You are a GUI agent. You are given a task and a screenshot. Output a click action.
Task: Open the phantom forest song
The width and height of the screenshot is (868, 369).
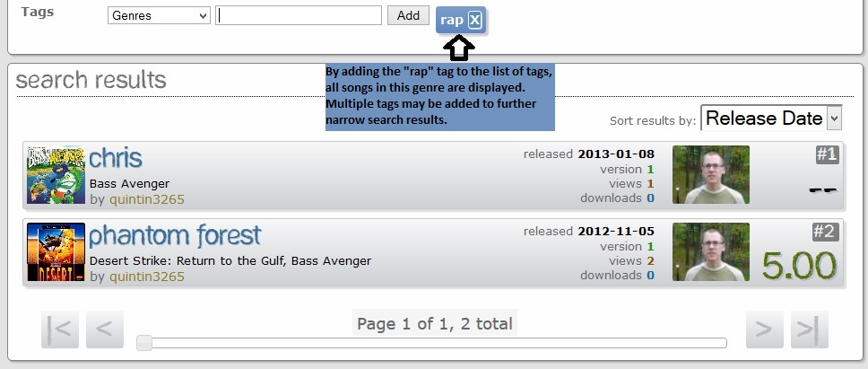click(175, 235)
